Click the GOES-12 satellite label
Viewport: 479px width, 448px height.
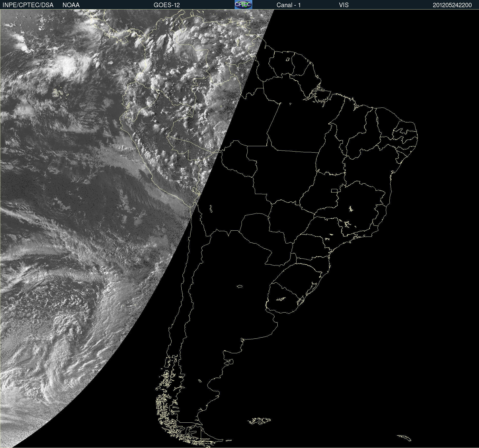[167, 5]
